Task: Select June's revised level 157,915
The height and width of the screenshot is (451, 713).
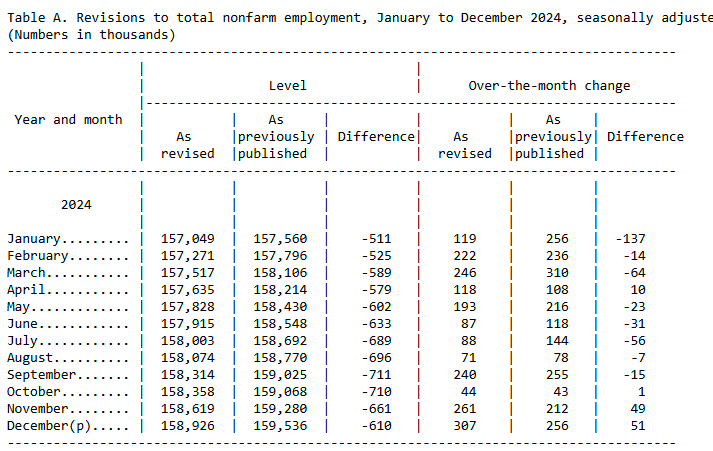Action: [x=187, y=324]
